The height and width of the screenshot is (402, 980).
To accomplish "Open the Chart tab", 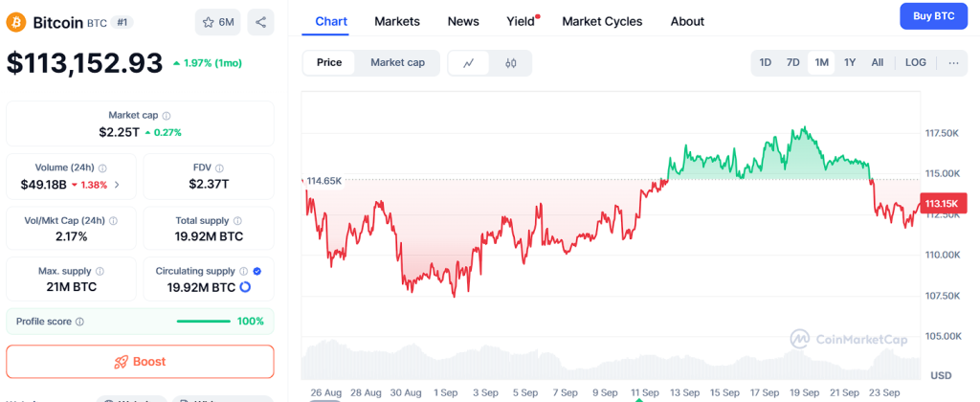I will point(331,21).
